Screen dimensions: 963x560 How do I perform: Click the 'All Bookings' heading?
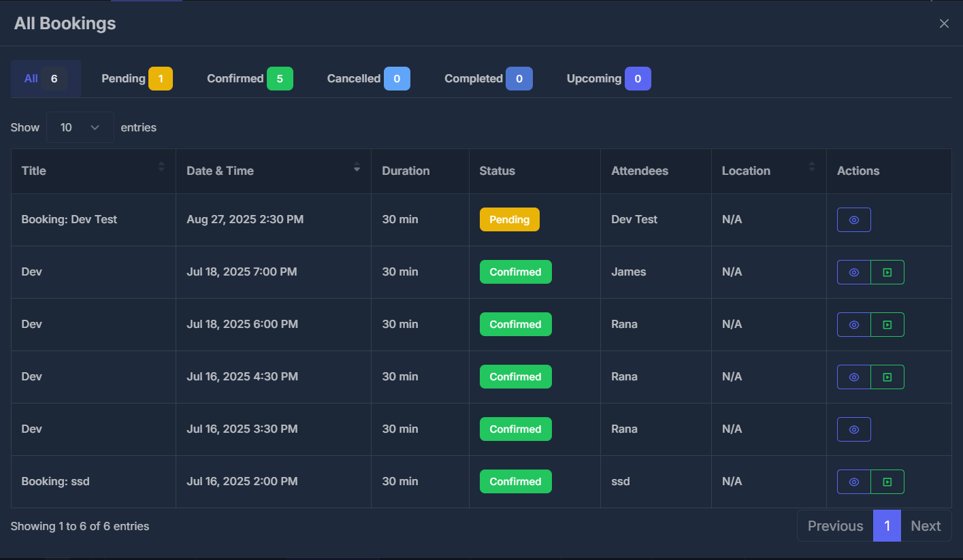pos(65,24)
